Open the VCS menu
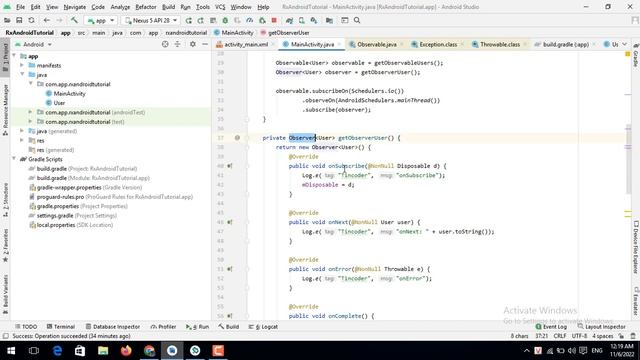 220,7
